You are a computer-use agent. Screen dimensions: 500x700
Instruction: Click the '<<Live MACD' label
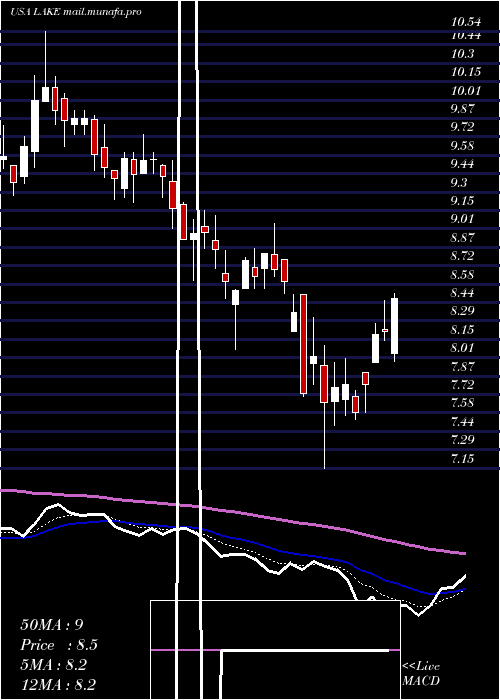click(421, 674)
